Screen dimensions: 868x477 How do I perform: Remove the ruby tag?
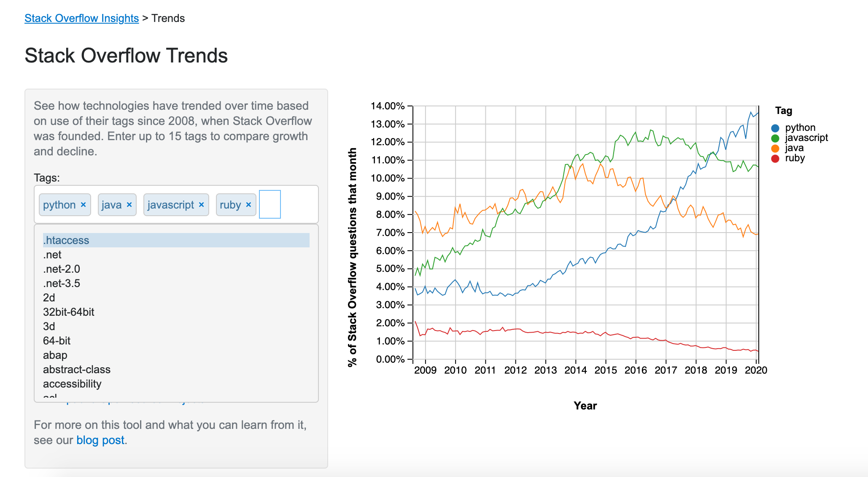click(248, 205)
